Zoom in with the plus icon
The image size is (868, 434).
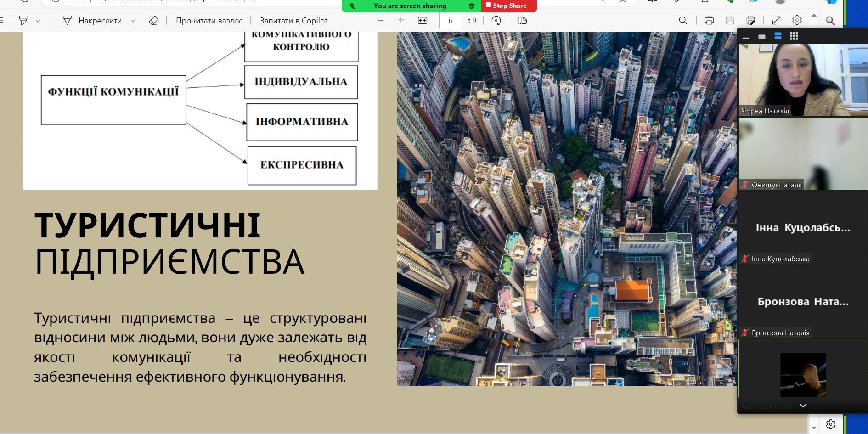point(401,20)
